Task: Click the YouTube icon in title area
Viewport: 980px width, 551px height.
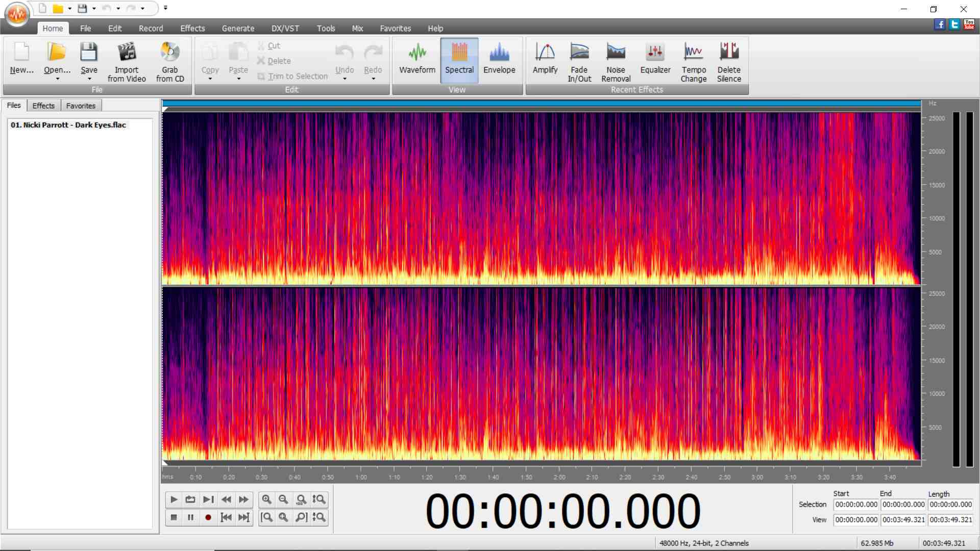Action: pos(969,24)
